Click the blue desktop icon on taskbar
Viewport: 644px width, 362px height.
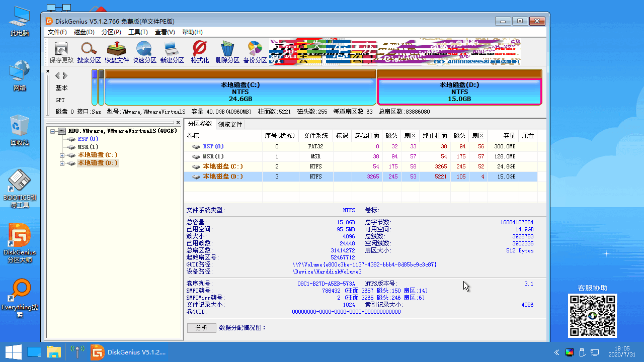click(34, 352)
